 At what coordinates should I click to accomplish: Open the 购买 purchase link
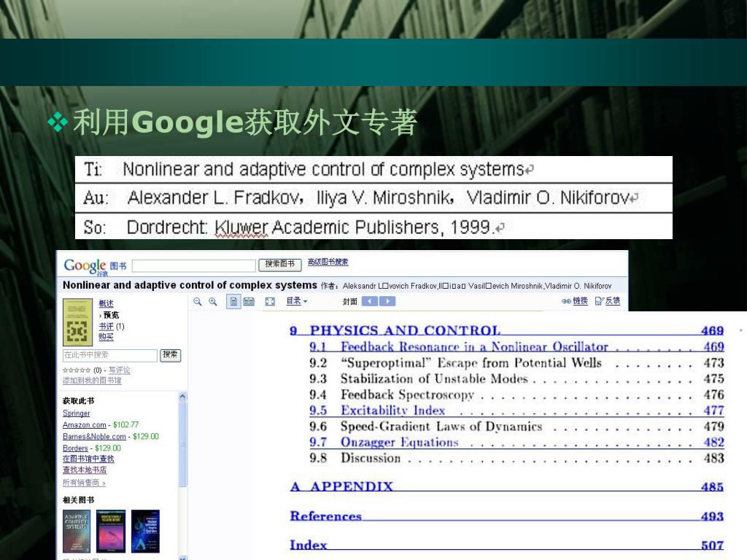coord(107,337)
